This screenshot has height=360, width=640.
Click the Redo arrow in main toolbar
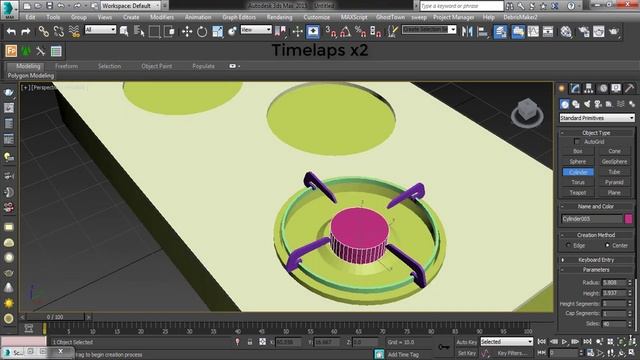click(26, 31)
